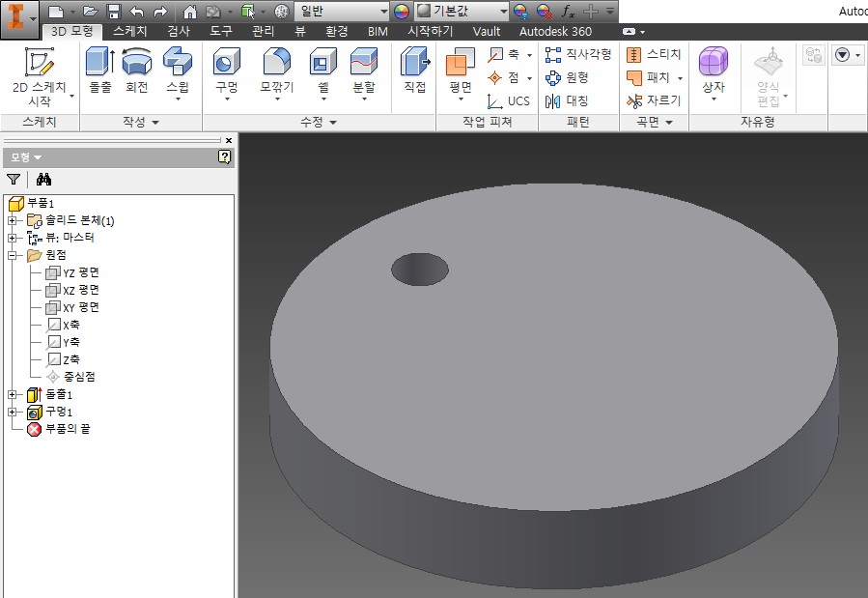Select the 스윕 (Sweep) tool
Screen dimensions: 868x598
pyautogui.click(x=178, y=73)
